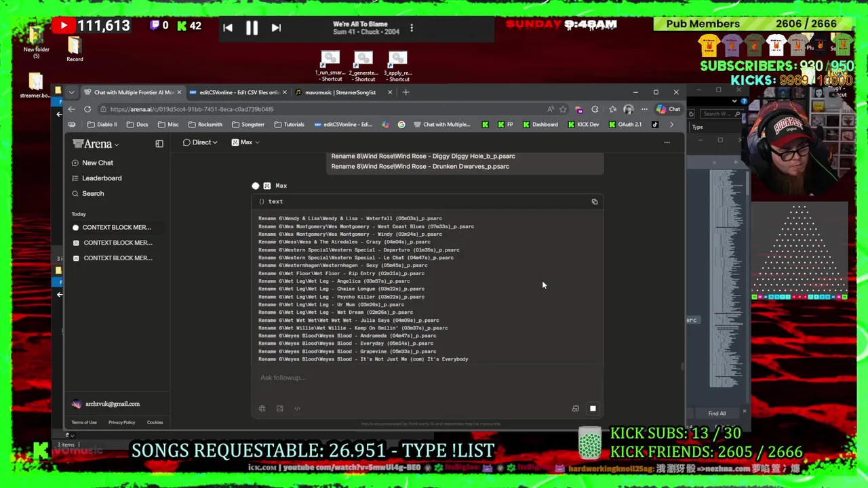Open the Arena logo dropdown menu
This screenshot has height=488, width=868.
coord(96,144)
